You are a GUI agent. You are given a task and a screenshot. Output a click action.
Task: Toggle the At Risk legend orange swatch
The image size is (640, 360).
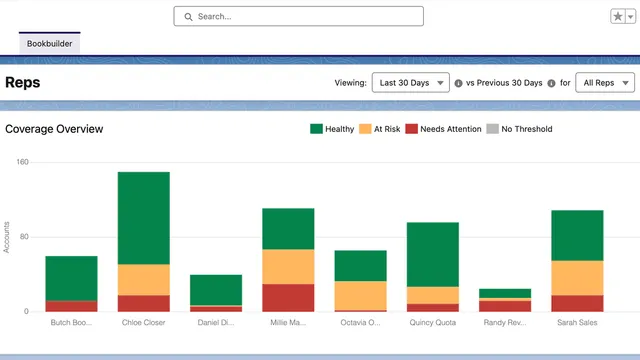[x=365, y=129]
